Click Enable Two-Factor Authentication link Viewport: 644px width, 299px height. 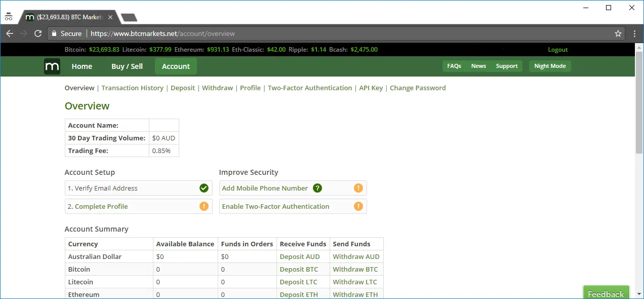click(276, 206)
